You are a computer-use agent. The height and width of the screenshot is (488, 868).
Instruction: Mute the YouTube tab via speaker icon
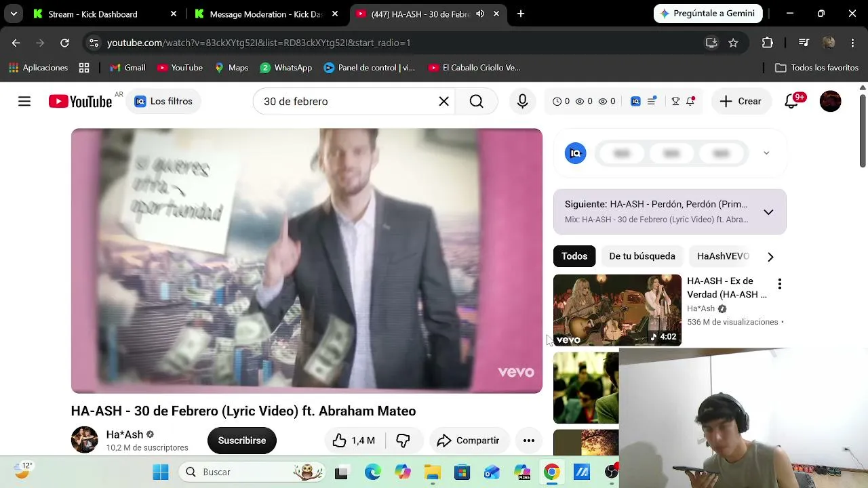480,14
